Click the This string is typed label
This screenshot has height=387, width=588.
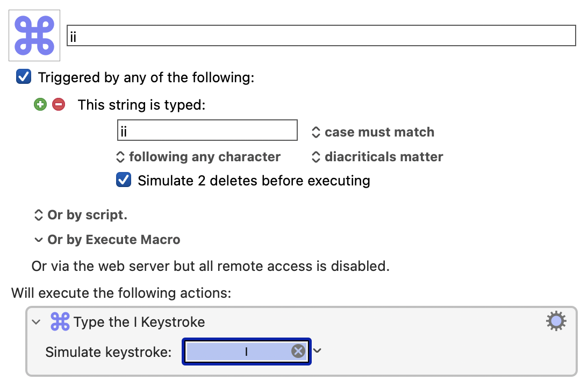(141, 105)
